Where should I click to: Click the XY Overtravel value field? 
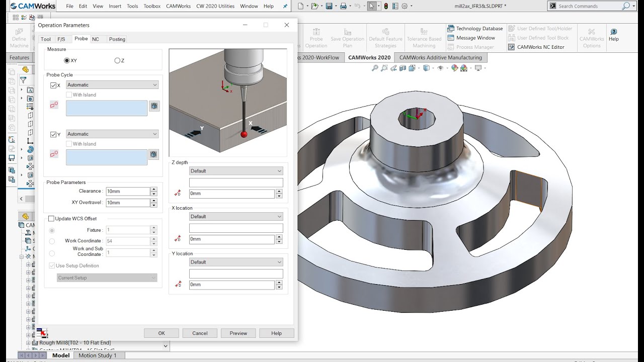tap(128, 203)
